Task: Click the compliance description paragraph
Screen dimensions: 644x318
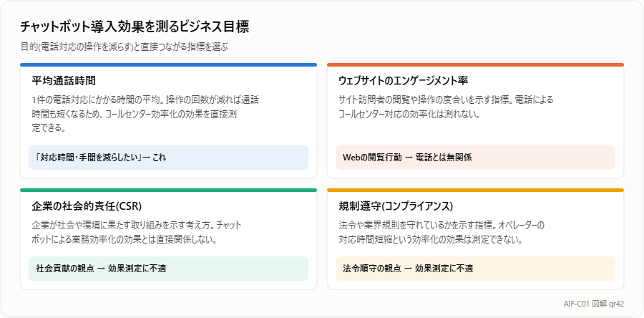Action: (x=441, y=233)
